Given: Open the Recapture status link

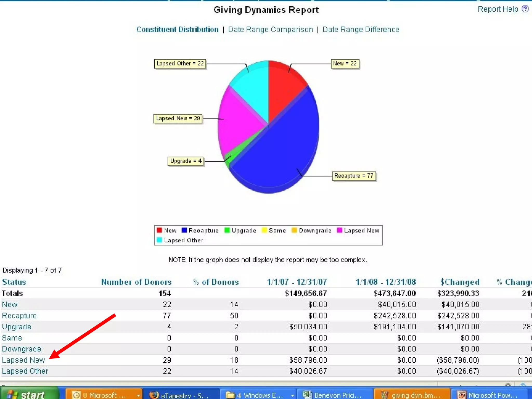Looking at the screenshot, I should click(x=19, y=315).
